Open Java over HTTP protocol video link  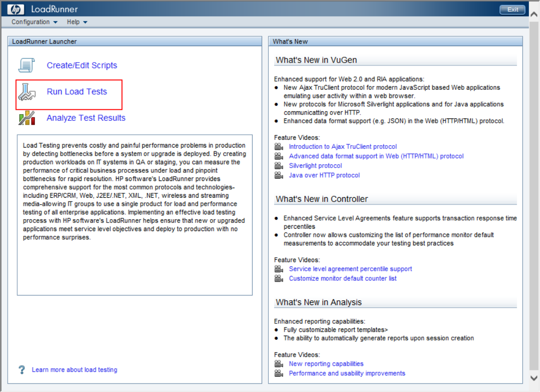click(324, 175)
